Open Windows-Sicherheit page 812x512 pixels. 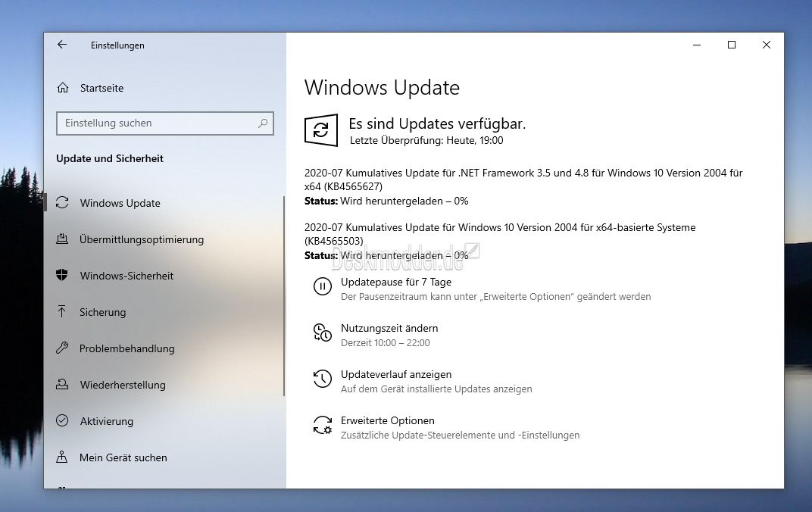pos(126,276)
